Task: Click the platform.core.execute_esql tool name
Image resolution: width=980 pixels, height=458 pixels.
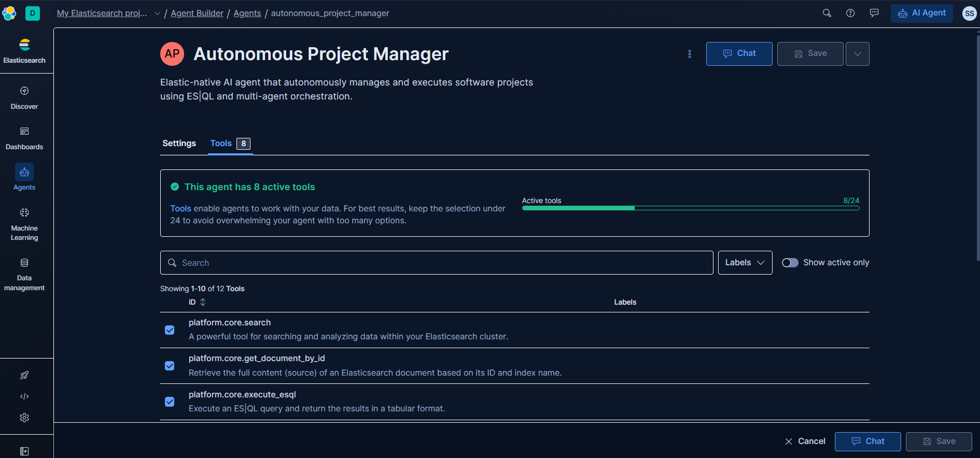Action: coord(242,394)
